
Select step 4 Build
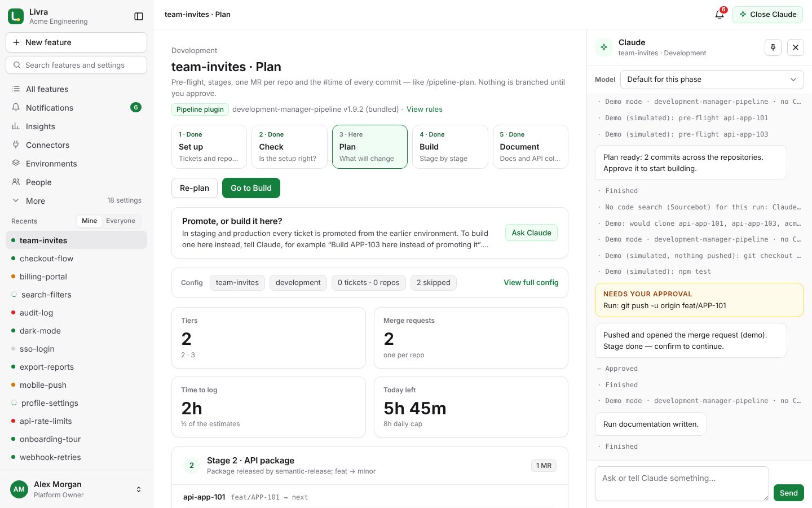pyautogui.click(x=450, y=147)
